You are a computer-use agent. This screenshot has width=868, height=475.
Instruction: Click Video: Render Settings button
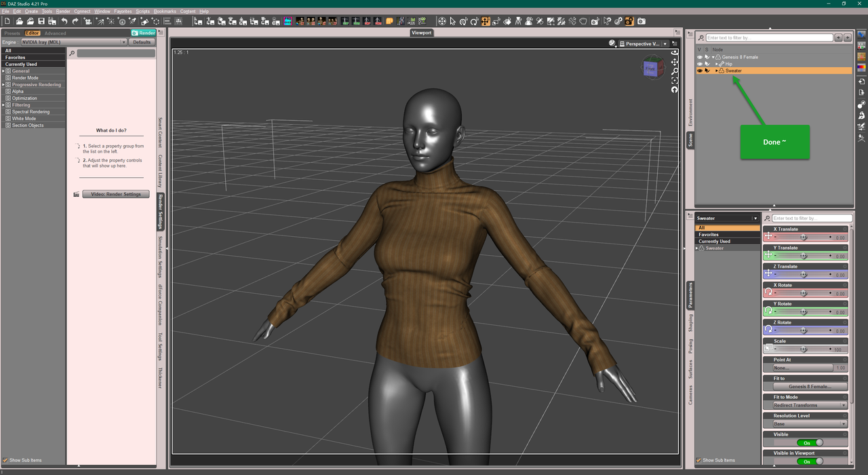[x=116, y=194]
